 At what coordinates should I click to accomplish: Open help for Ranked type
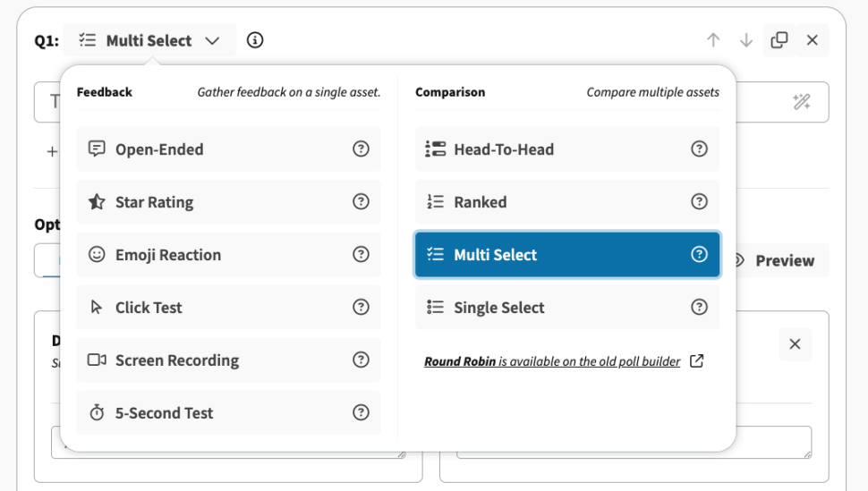(x=699, y=201)
